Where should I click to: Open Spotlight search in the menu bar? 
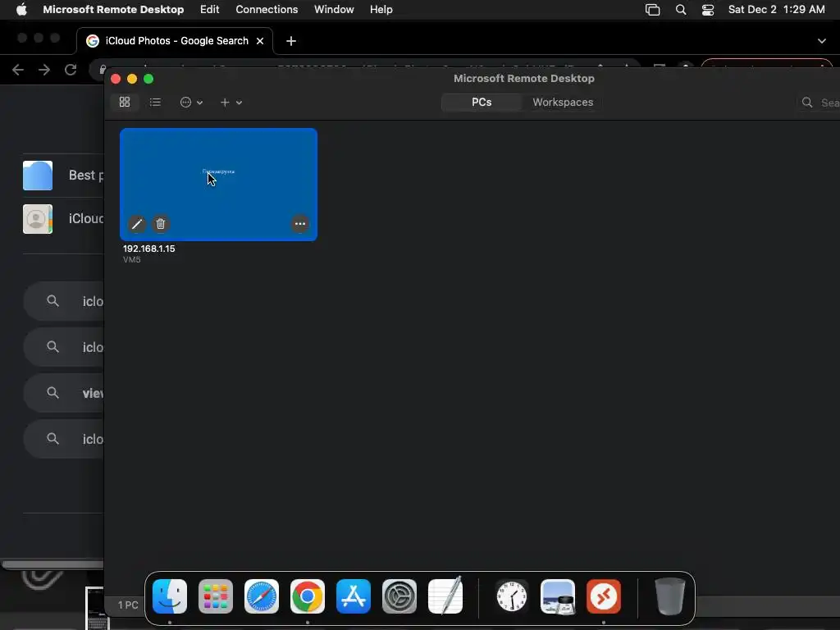click(x=681, y=10)
